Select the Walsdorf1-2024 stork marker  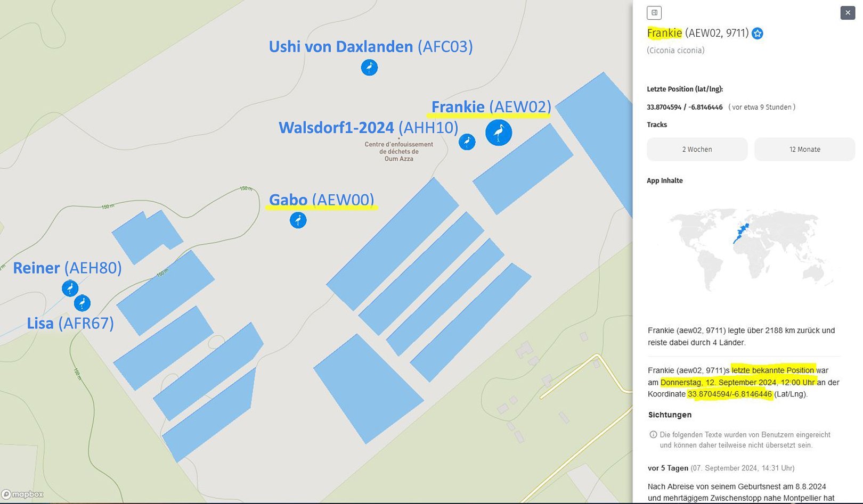(467, 142)
